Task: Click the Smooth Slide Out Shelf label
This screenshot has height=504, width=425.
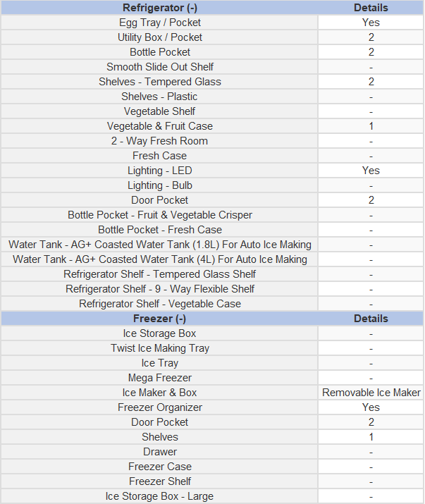Action: 160,67
